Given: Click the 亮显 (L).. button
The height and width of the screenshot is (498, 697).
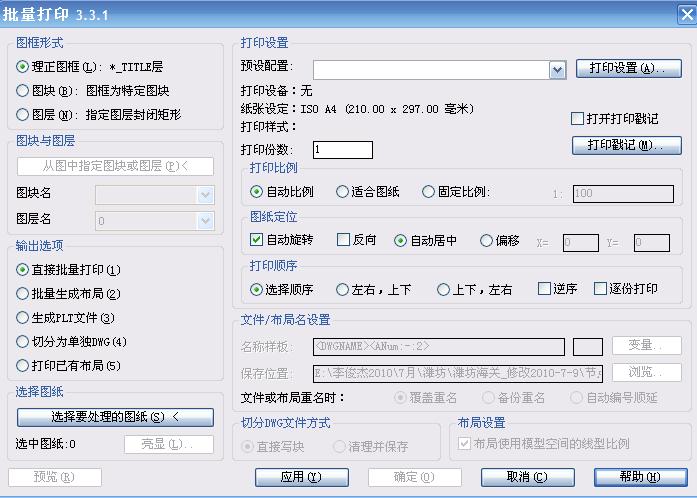Looking at the screenshot, I should (x=169, y=444).
